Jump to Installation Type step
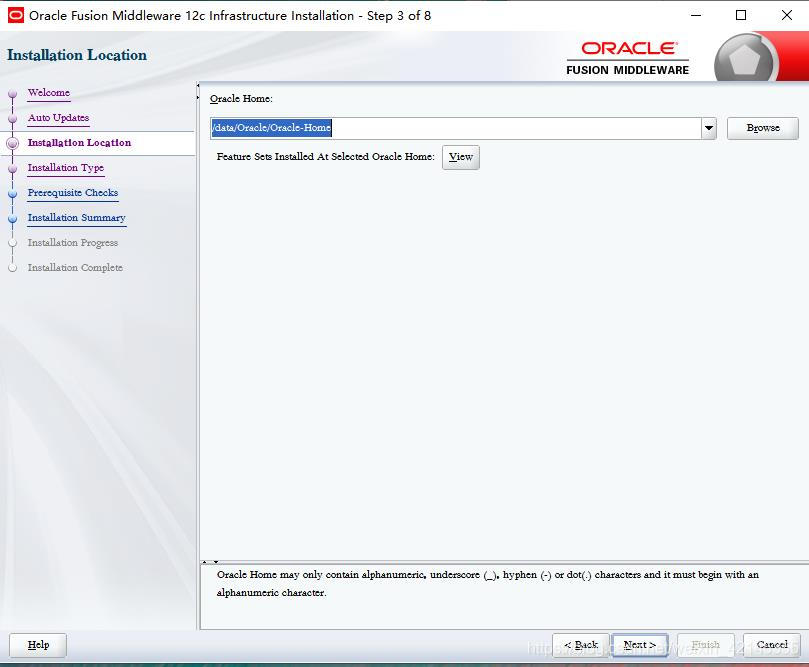 (x=66, y=168)
